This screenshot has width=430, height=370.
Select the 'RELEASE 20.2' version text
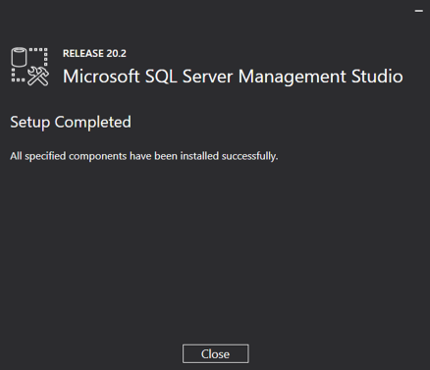click(x=95, y=53)
